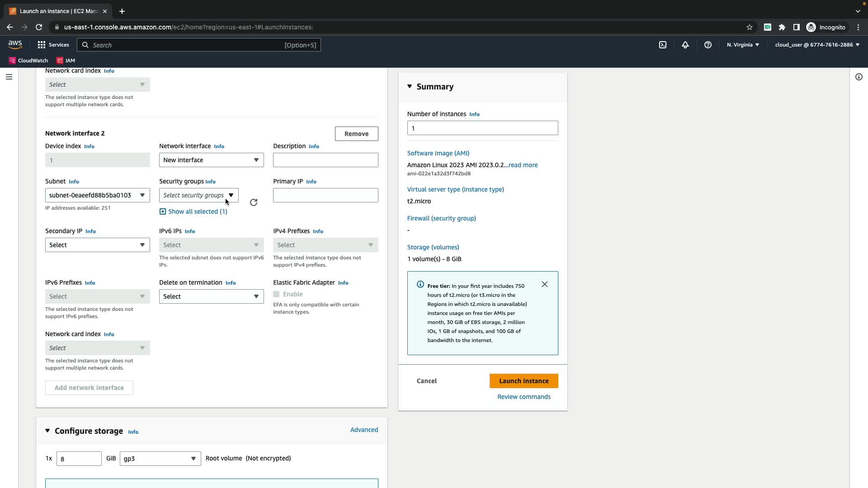Image resolution: width=868 pixels, height=488 pixels.
Task: Open the CloudWatch bookmark shortcut
Action: 28,61
